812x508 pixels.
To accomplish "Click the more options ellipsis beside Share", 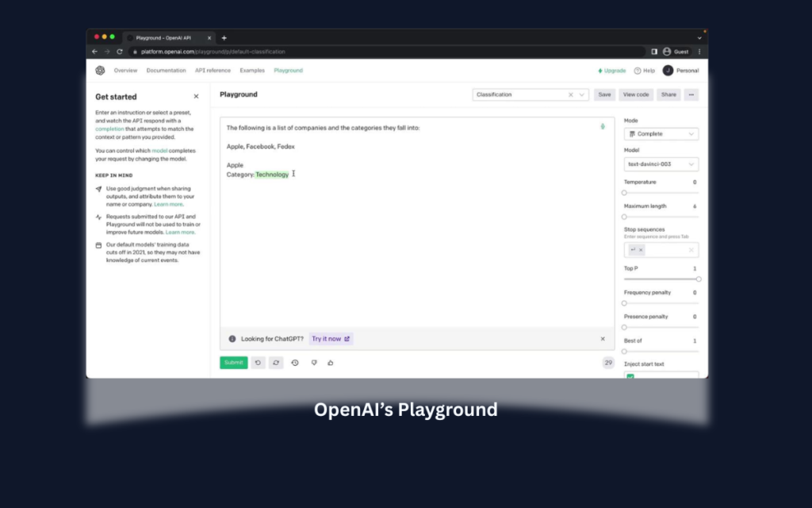I will coord(691,94).
